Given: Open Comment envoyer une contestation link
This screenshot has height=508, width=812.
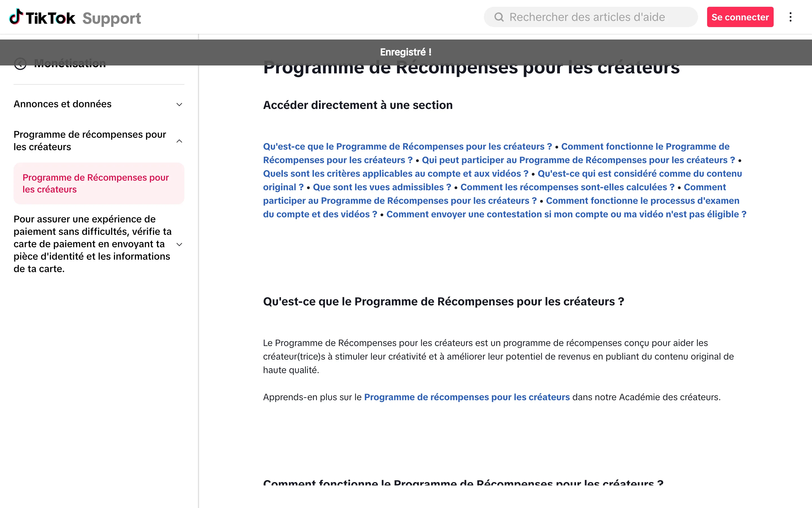Looking at the screenshot, I should [566, 214].
